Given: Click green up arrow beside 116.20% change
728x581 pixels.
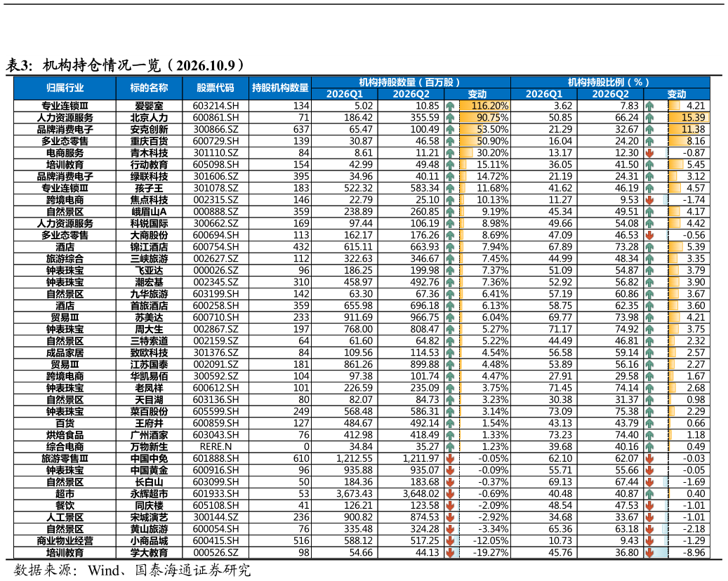Looking at the screenshot, I should (x=450, y=106).
